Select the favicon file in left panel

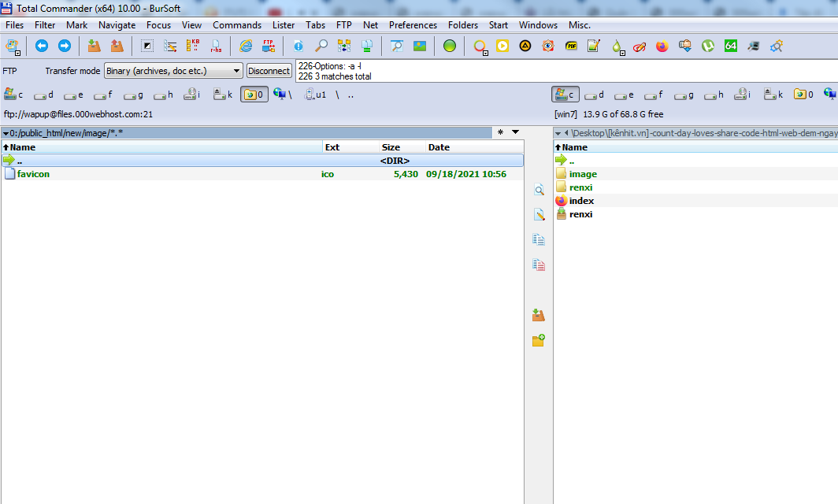(33, 174)
